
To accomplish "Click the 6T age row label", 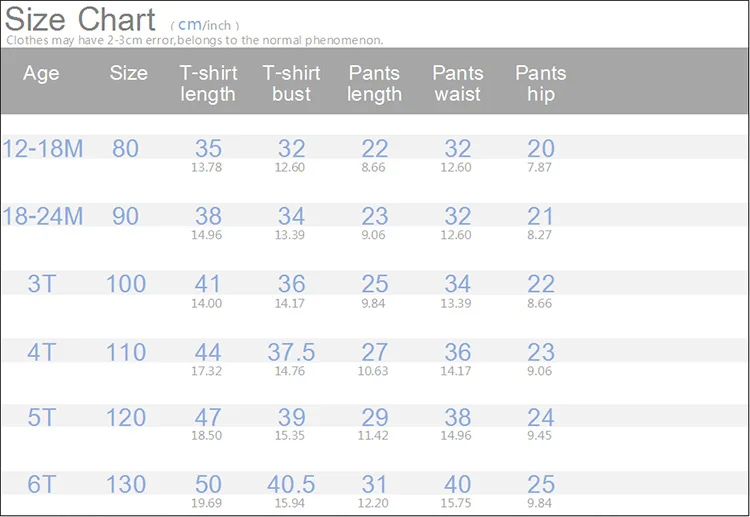I will click(x=42, y=485).
